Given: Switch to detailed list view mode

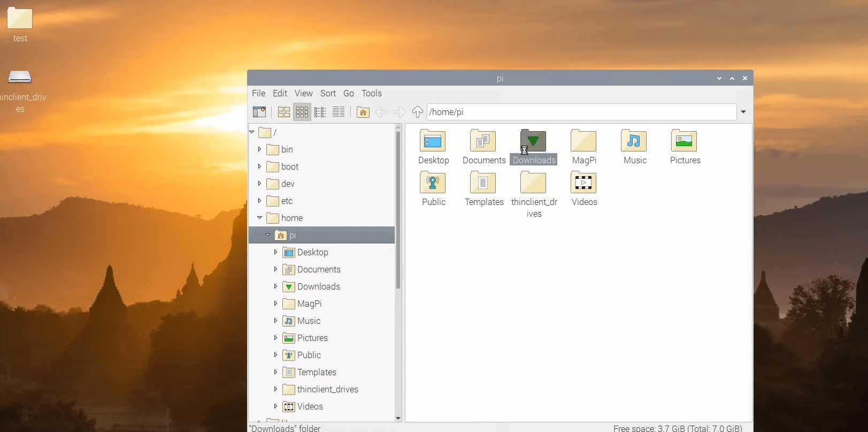Looking at the screenshot, I should [x=339, y=112].
